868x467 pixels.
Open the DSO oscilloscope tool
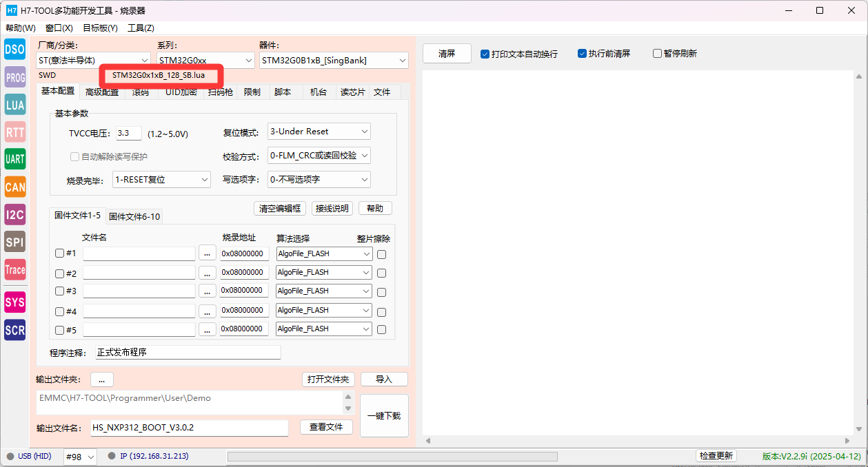point(14,50)
